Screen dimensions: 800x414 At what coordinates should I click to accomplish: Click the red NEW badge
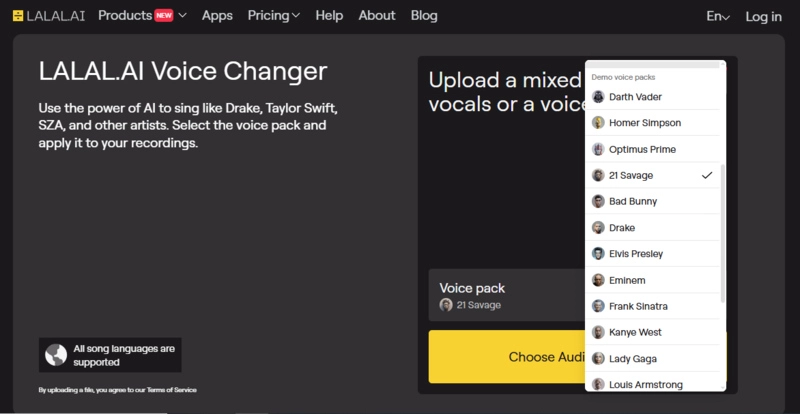(x=164, y=16)
